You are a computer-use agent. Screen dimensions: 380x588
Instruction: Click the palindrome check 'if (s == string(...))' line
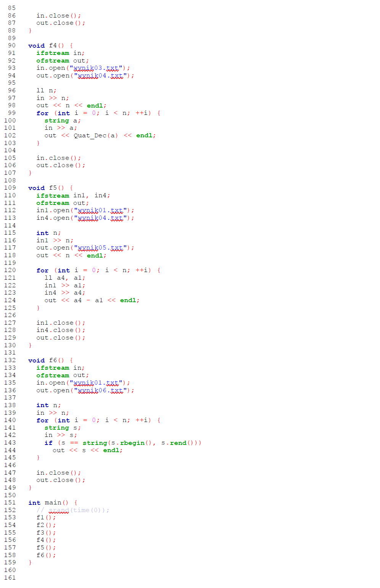pos(123,443)
